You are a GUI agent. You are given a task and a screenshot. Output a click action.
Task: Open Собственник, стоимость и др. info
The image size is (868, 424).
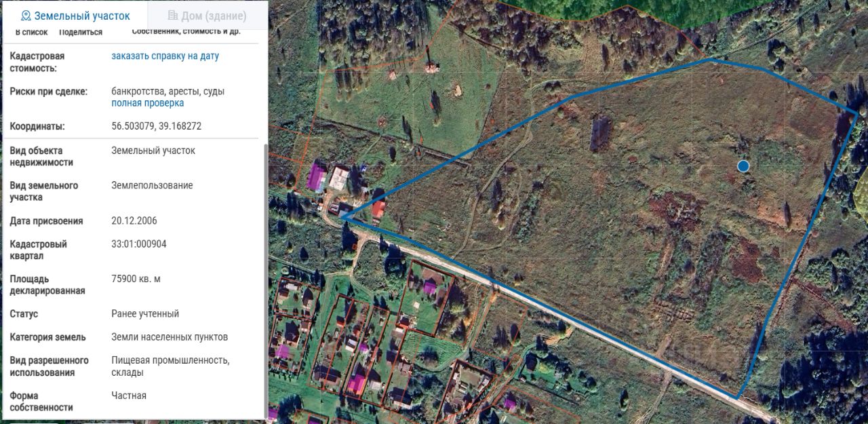pyautogui.click(x=186, y=31)
